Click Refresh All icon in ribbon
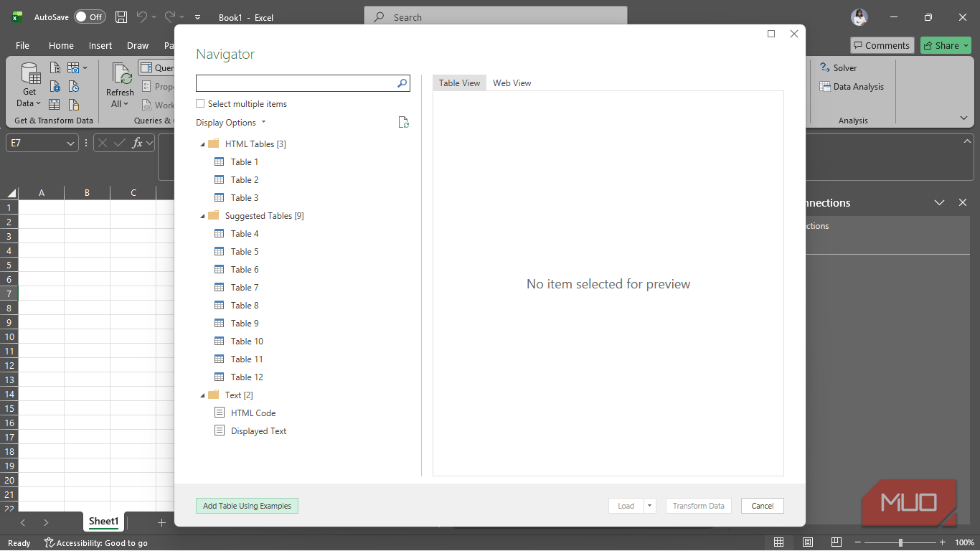The height and width of the screenshot is (551, 980). click(121, 75)
